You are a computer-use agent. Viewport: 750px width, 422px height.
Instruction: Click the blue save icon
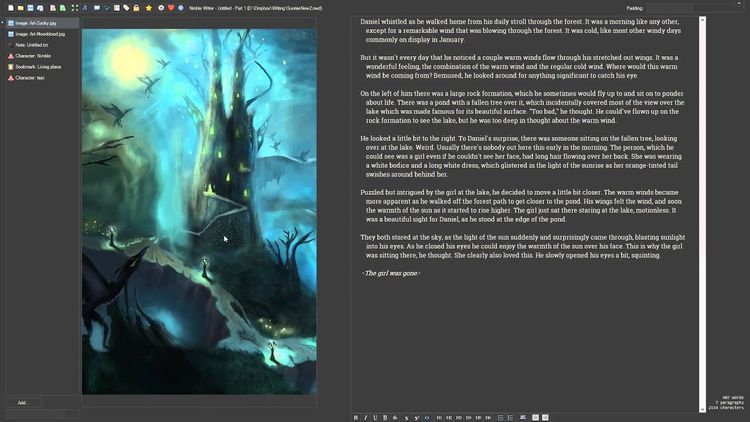pyautogui.click(x=30, y=8)
